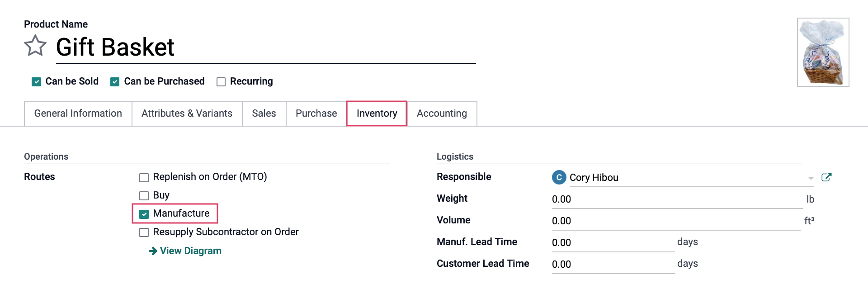
Task: Expand the Responsible dropdown arrow
Action: [x=811, y=178]
